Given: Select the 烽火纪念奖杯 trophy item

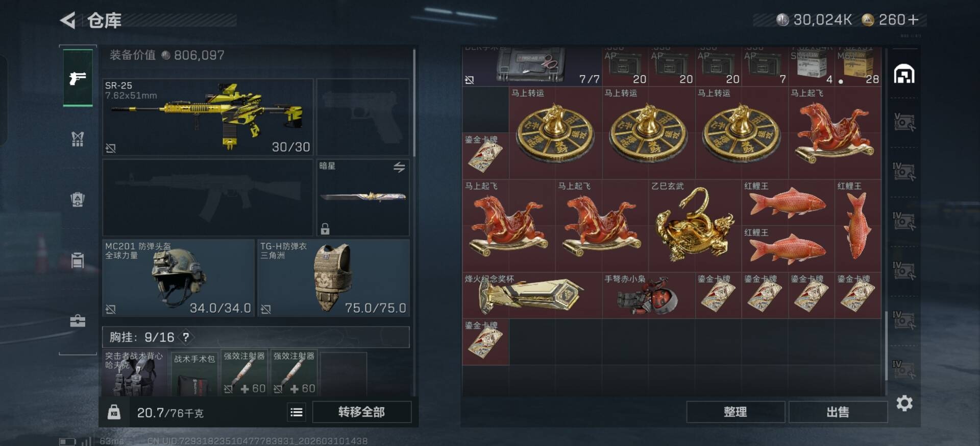Looking at the screenshot, I should [x=532, y=296].
